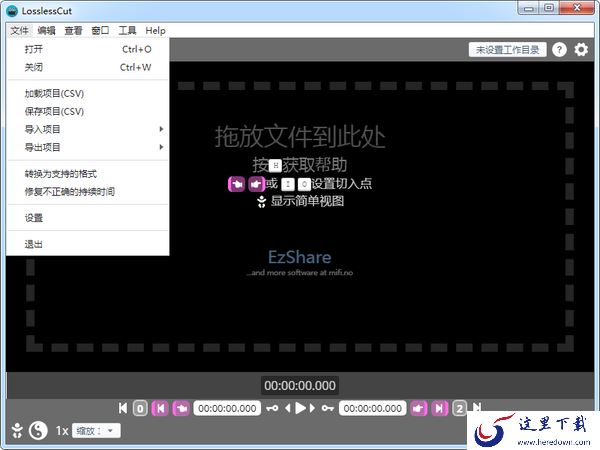Open 设置 from the file menu
Image resolution: width=600 pixels, height=450 pixels.
point(88,218)
